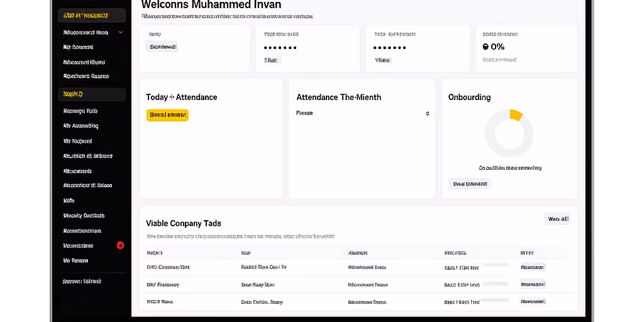Click the chip under the dots in the second summary card
Viewport: 644px width, 322px height.
coord(270,60)
